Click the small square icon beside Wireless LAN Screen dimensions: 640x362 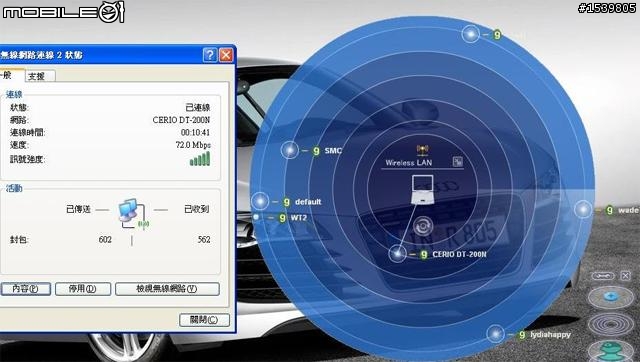[458, 162]
